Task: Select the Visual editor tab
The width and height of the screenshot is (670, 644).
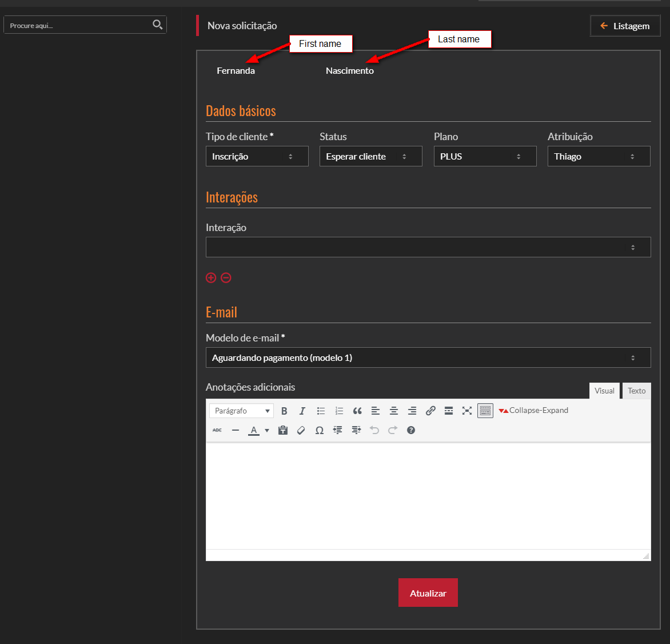Action: click(604, 391)
